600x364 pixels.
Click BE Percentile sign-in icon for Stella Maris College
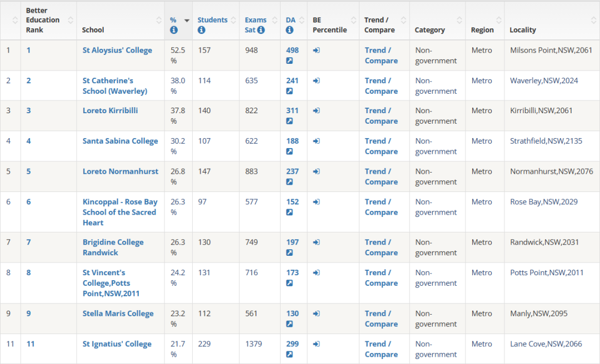(316, 314)
